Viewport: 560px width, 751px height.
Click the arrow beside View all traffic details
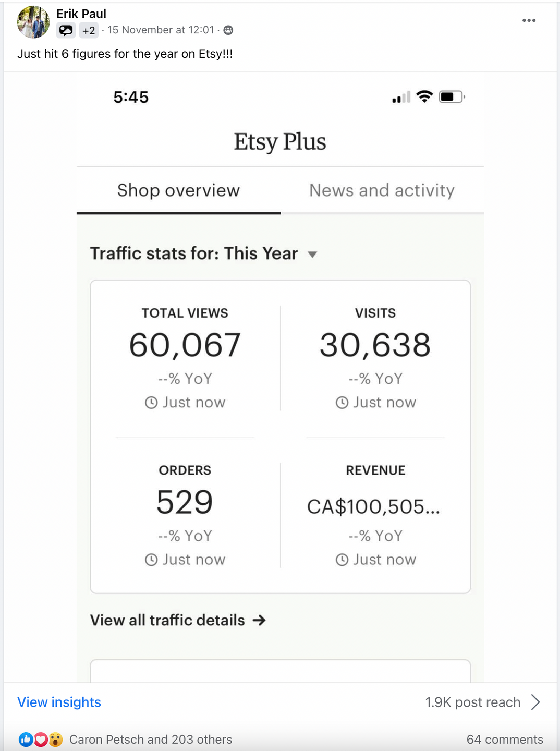click(x=259, y=620)
